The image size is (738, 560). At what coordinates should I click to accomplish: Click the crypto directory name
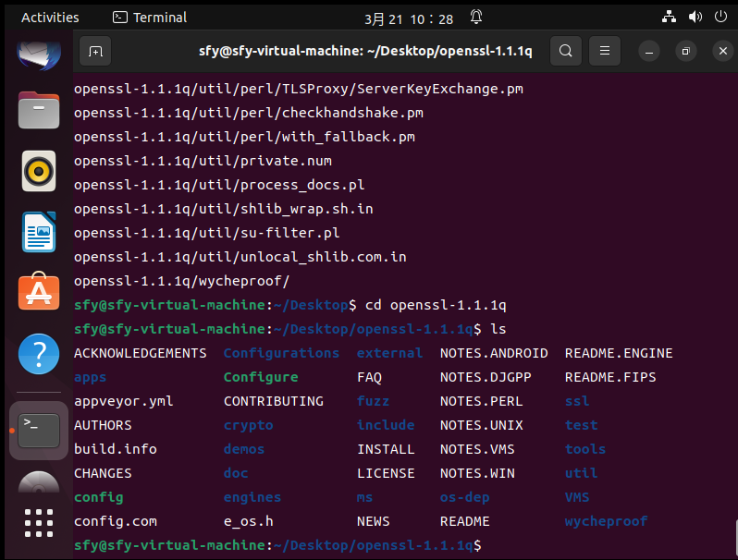[249, 425]
